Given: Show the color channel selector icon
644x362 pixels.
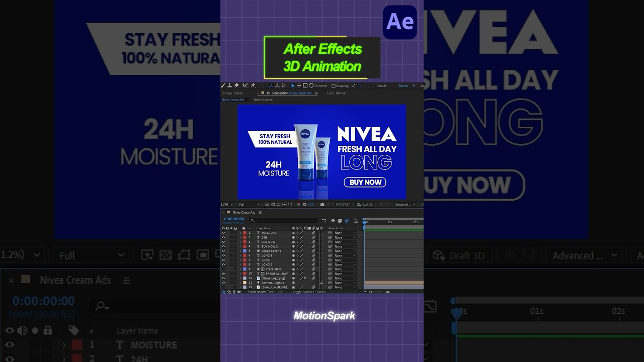Looking at the screenshot, I should (298, 205).
